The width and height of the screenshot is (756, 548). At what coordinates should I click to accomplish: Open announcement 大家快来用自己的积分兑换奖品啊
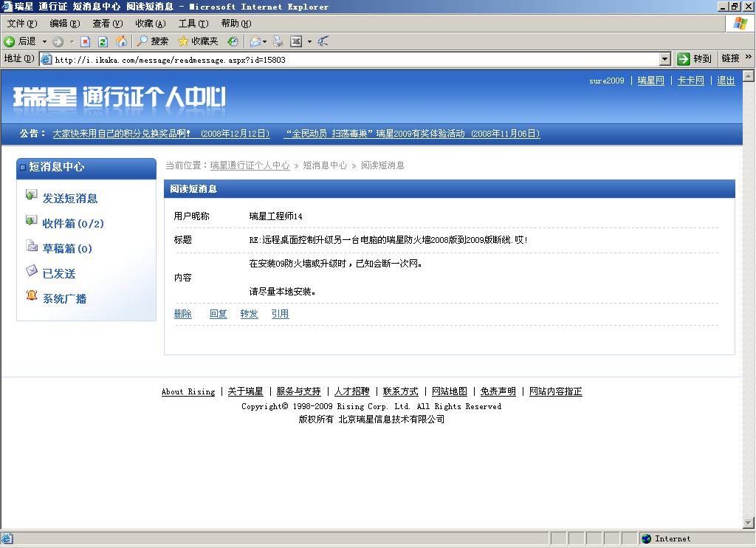click(161, 134)
